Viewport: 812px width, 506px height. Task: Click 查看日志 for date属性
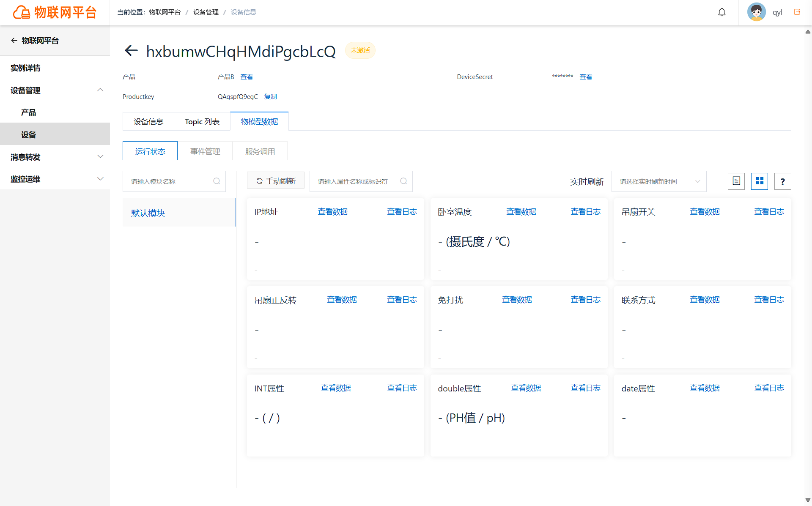coord(769,388)
